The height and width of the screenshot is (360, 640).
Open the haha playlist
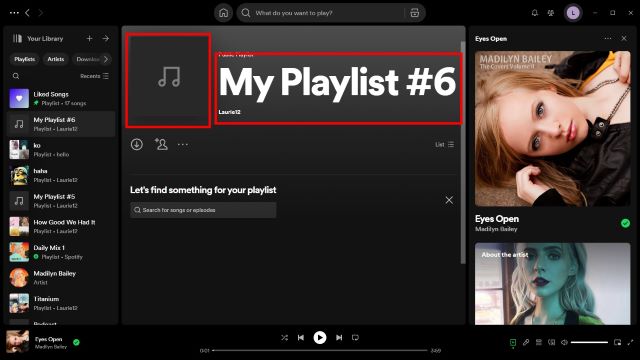click(61, 175)
